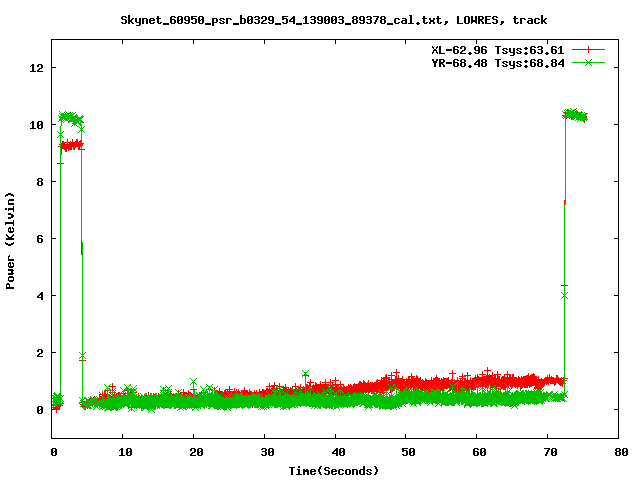This screenshot has height=480, width=640.
Task: Select the YR-68.48 Tsys:68.84 legend label
Action: click(x=493, y=62)
